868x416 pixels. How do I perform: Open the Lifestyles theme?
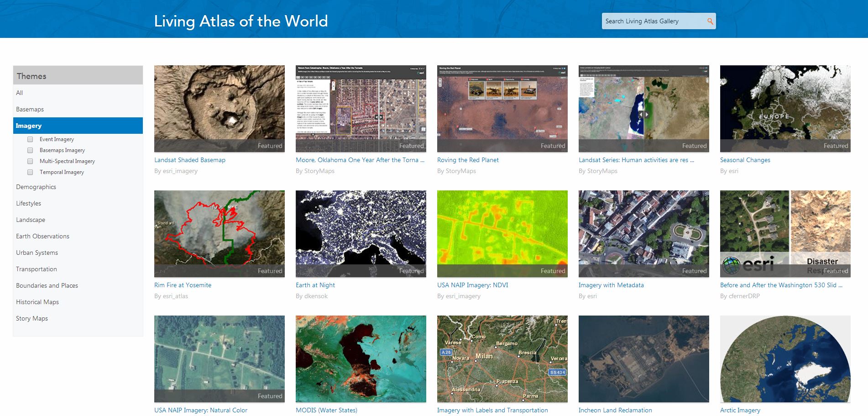tap(78, 203)
